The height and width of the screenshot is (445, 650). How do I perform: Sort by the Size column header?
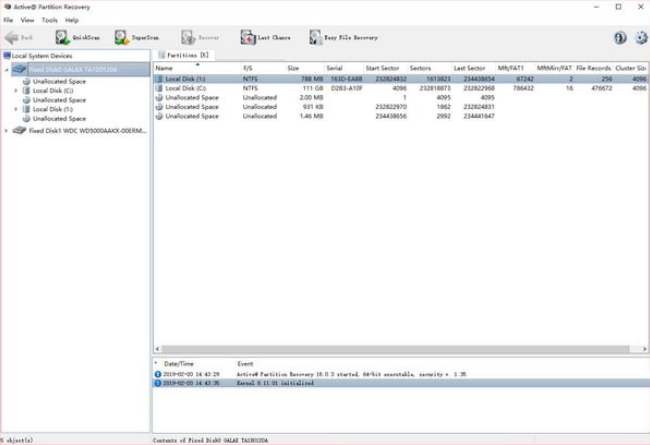point(305,68)
